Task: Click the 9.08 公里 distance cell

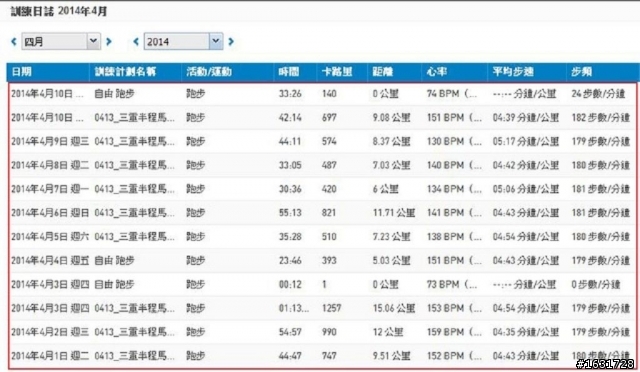Action: click(391, 118)
